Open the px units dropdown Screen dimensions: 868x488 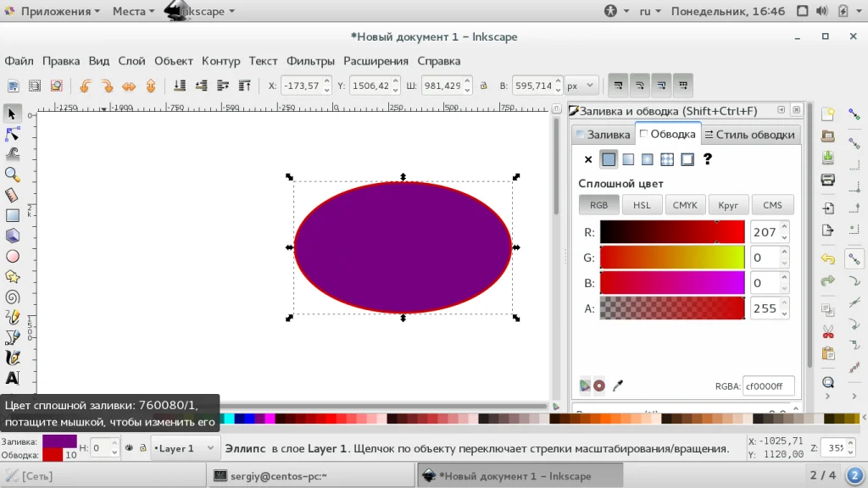point(581,86)
